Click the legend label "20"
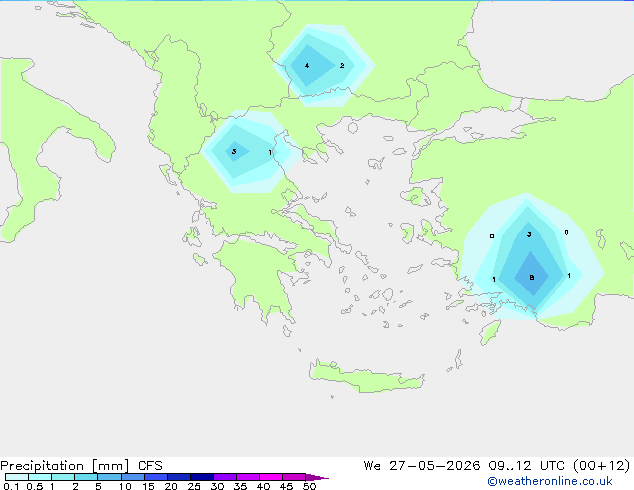The image size is (634, 490). 171,486
